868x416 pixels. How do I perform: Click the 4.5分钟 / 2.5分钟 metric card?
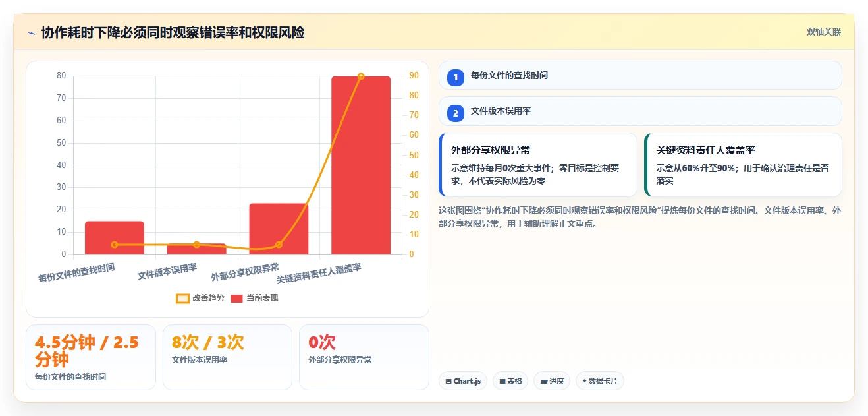click(x=91, y=357)
